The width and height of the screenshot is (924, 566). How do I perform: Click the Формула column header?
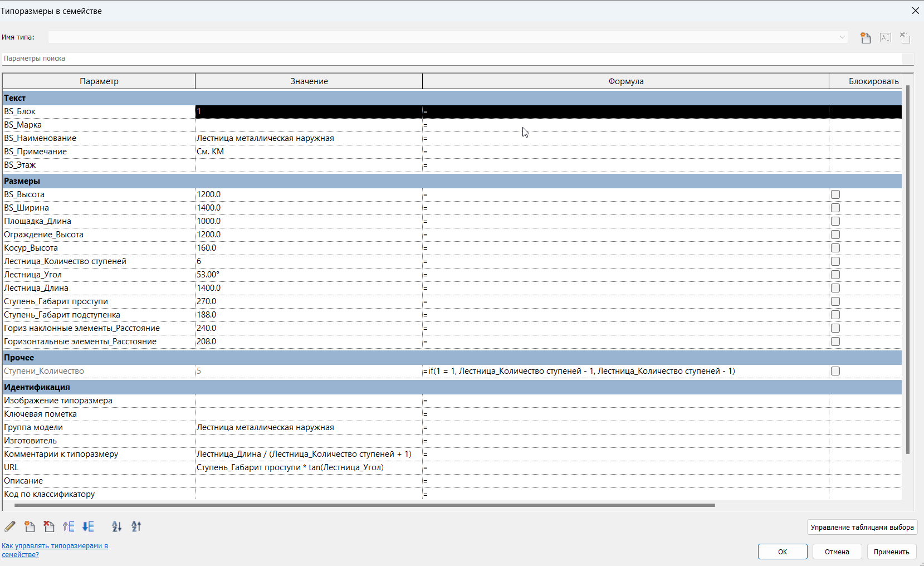pyautogui.click(x=626, y=81)
